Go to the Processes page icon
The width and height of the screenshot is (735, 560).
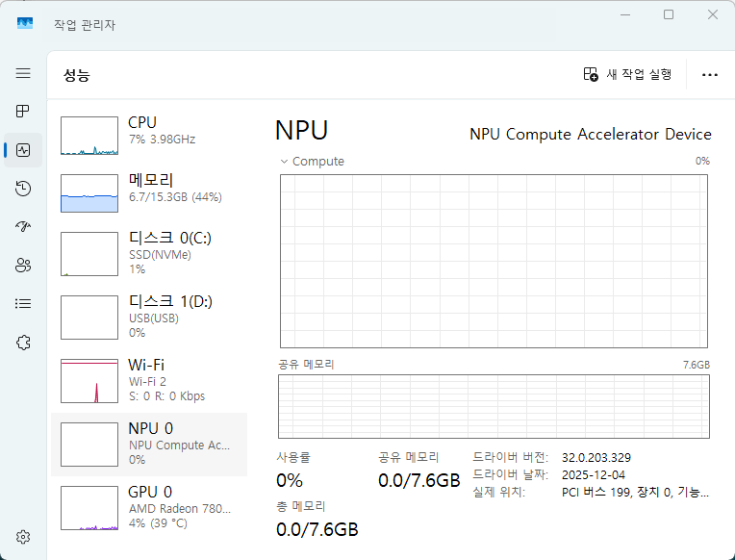(x=23, y=112)
